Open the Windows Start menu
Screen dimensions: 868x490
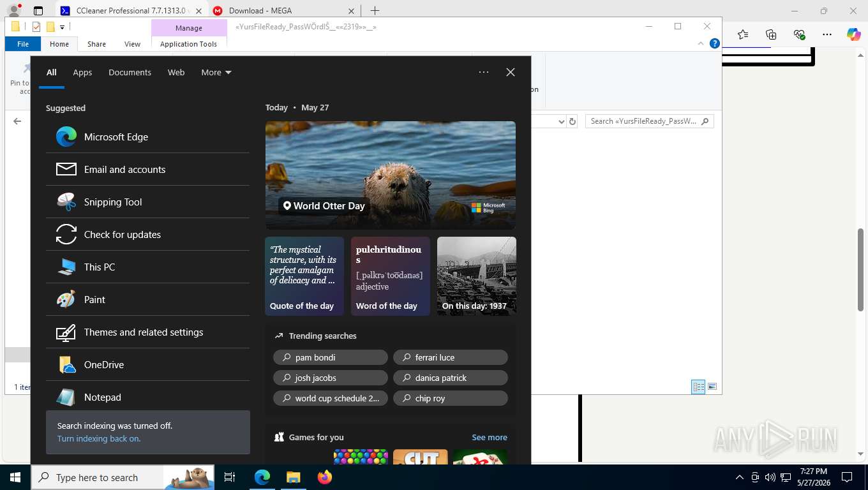pyautogui.click(x=15, y=477)
